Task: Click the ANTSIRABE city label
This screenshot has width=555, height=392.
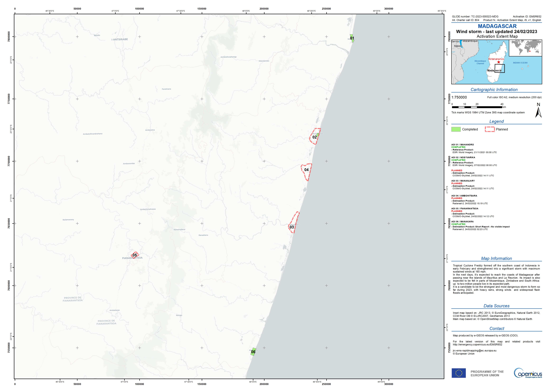Action: tap(120, 39)
